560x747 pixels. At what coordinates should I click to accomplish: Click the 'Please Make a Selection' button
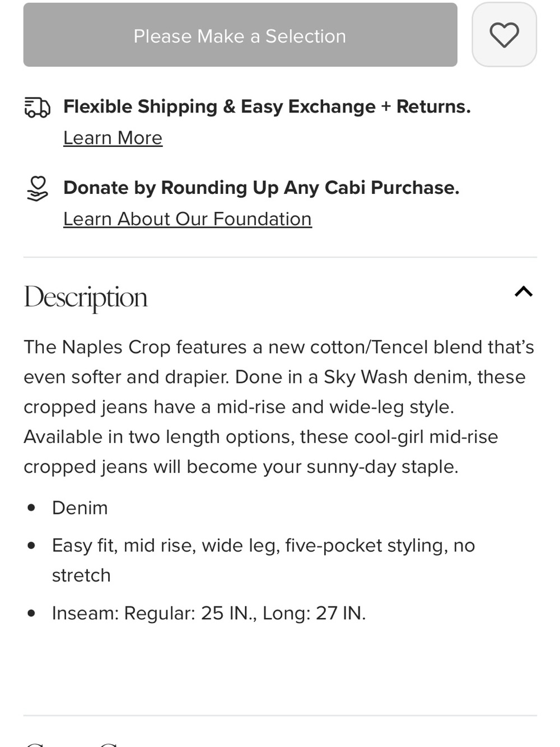click(240, 35)
